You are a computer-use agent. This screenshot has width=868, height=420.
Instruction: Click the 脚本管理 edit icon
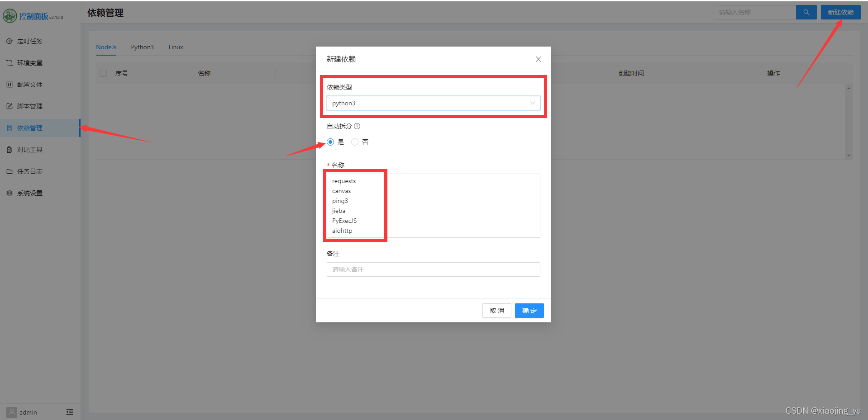(x=10, y=106)
